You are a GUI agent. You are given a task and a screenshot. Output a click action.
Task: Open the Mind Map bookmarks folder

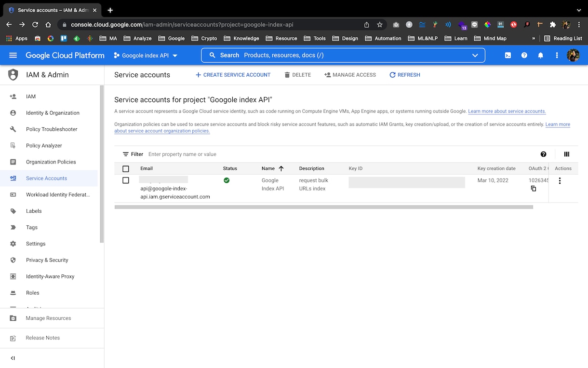point(490,39)
